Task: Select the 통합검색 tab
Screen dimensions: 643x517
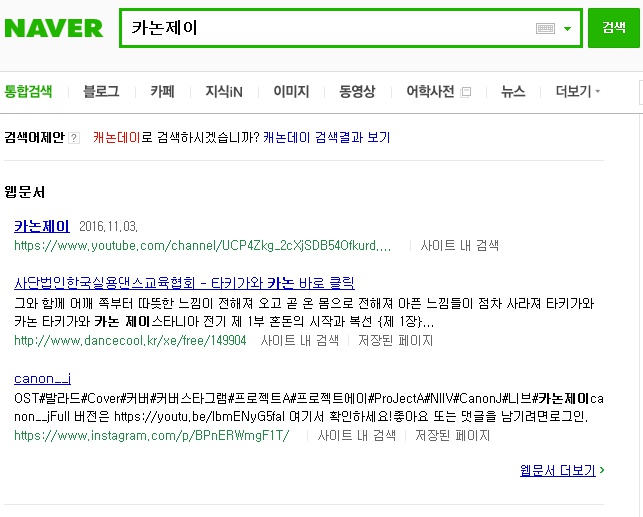Action: (x=28, y=91)
